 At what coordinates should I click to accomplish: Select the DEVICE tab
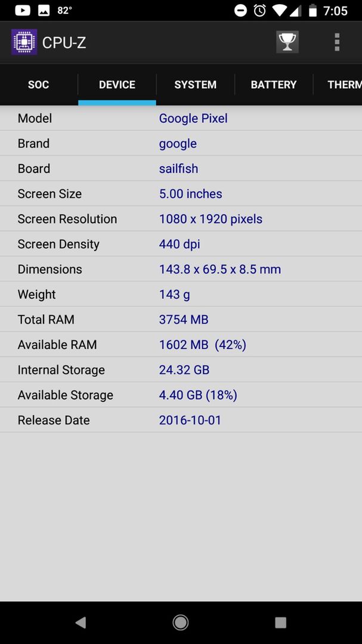click(117, 85)
